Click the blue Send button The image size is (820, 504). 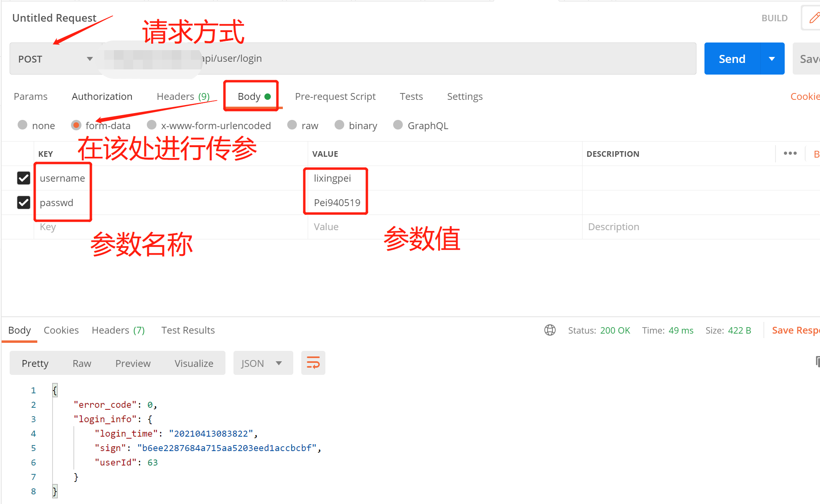click(732, 59)
